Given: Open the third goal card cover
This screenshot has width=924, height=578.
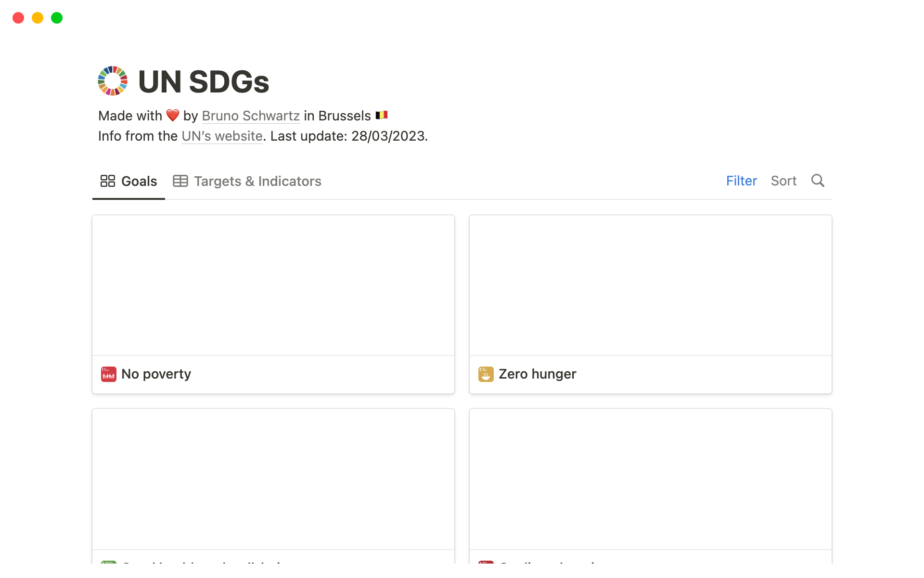Looking at the screenshot, I should pos(273,479).
